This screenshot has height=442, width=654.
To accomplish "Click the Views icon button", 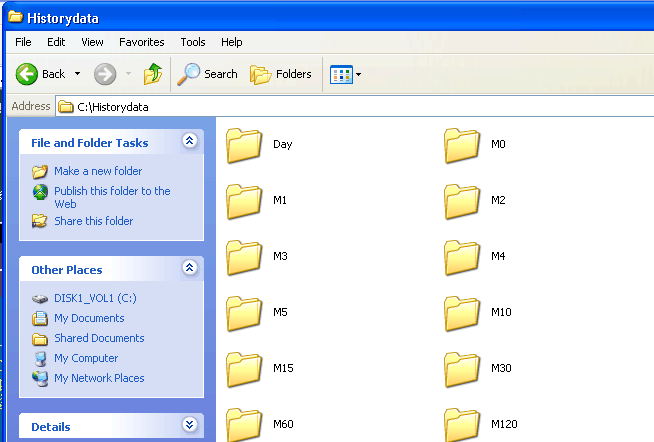I will pos(341,75).
